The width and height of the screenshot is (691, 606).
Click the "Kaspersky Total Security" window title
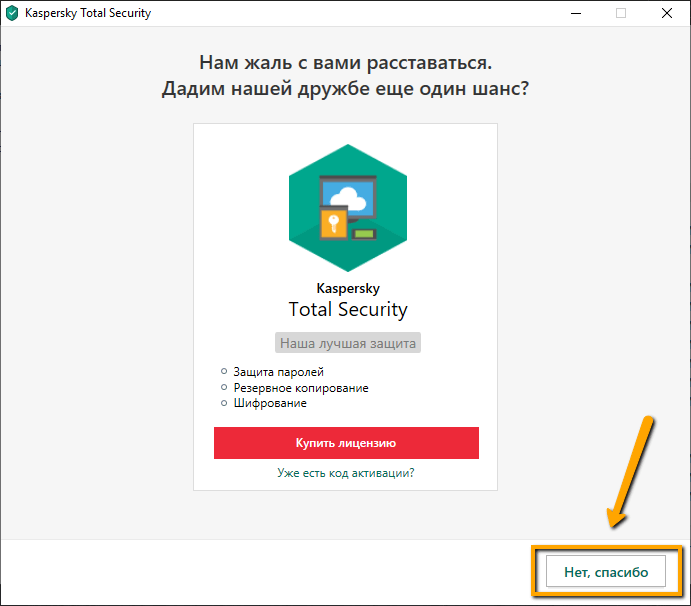click(88, 13)
